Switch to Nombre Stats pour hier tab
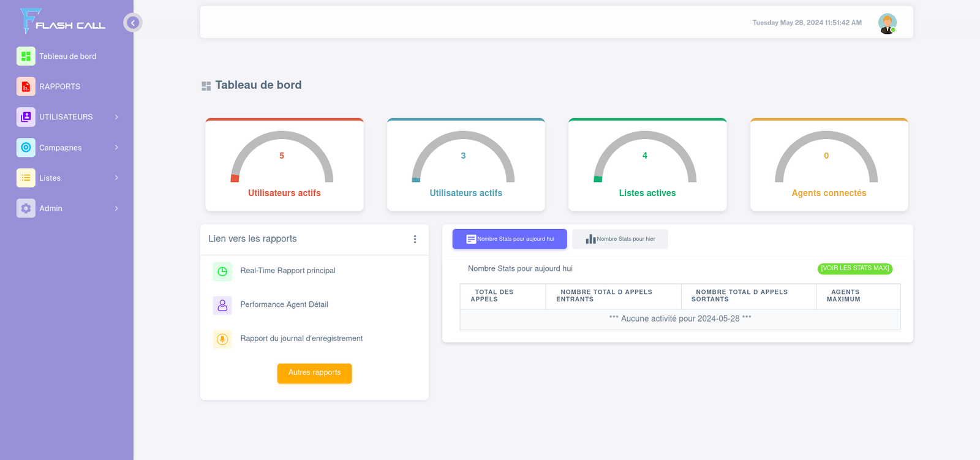980x460 pixels. coord(620,239)
